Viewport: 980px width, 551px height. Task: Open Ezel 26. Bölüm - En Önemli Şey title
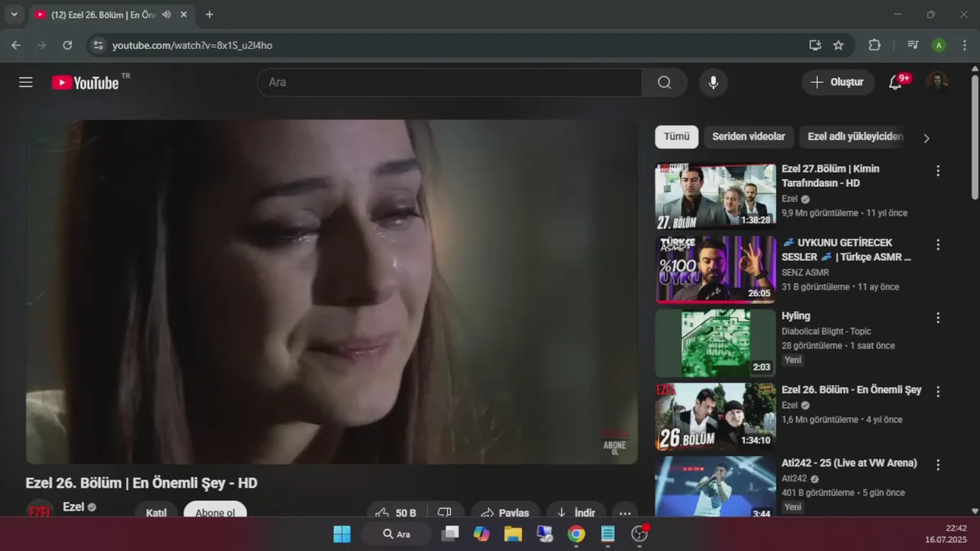point(851,390)
